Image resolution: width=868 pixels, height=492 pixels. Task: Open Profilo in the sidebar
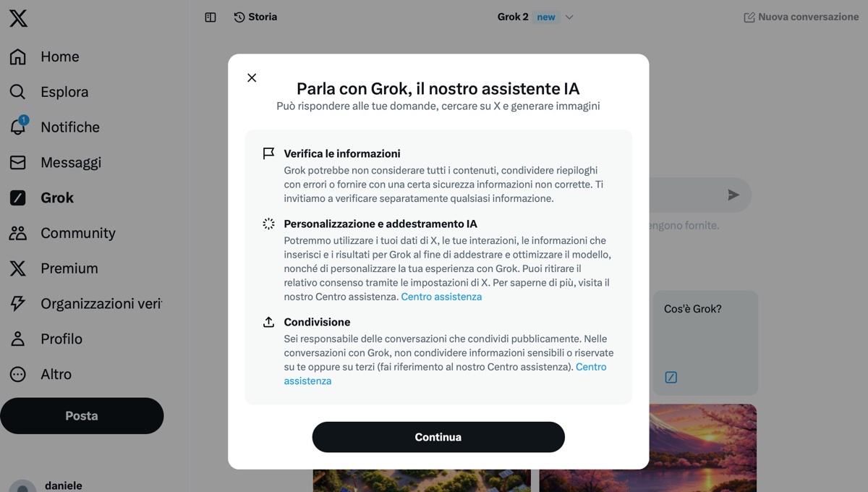(46, 339)
